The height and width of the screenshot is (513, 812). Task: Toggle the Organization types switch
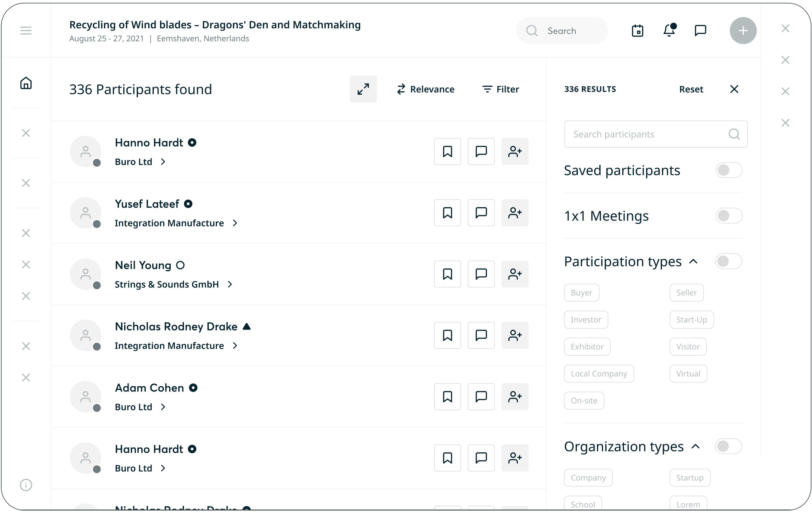728,446
